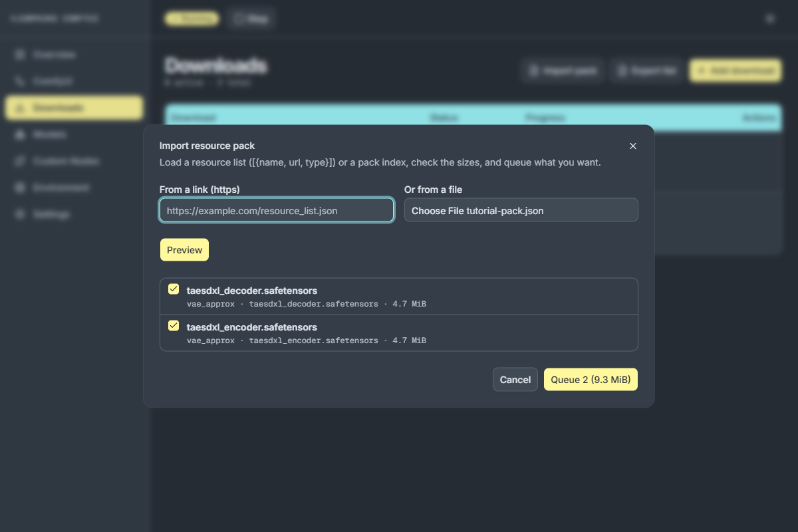
Task: Click Add download on the Downloads page
Action: [x=735, y=70]
